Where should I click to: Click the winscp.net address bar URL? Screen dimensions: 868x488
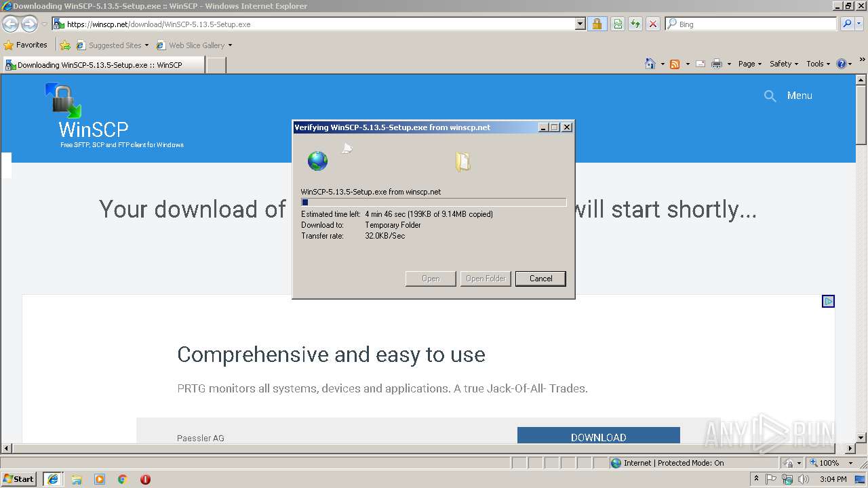tap(159, 24)
